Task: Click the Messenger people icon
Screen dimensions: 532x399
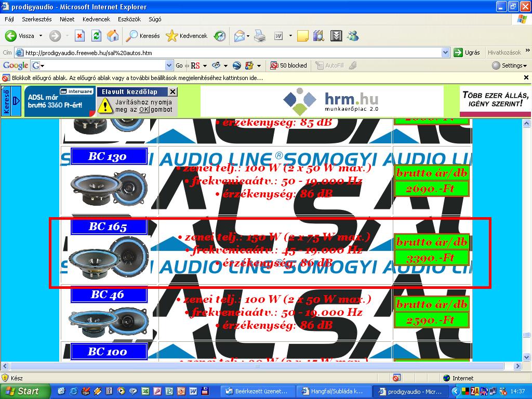Action: click(353, 36)
